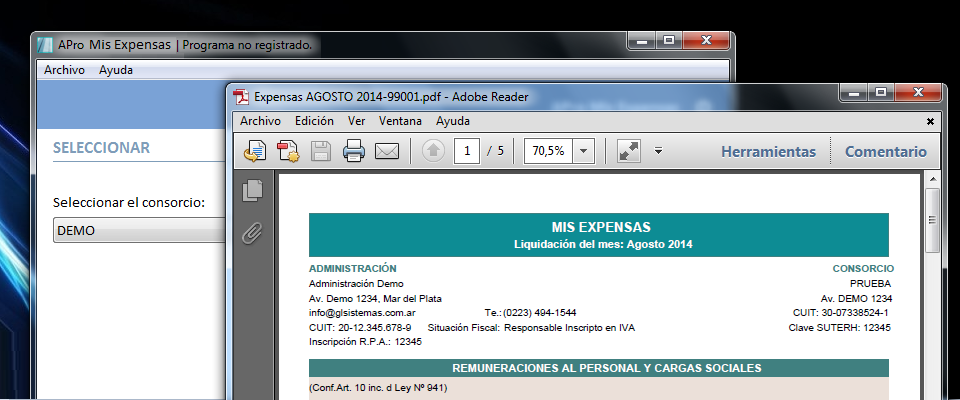Image resolution: width=960 pixels, height=400 pixels.
Task: Open the consorcio DEMO combo box
Action: tap(140, 230)
